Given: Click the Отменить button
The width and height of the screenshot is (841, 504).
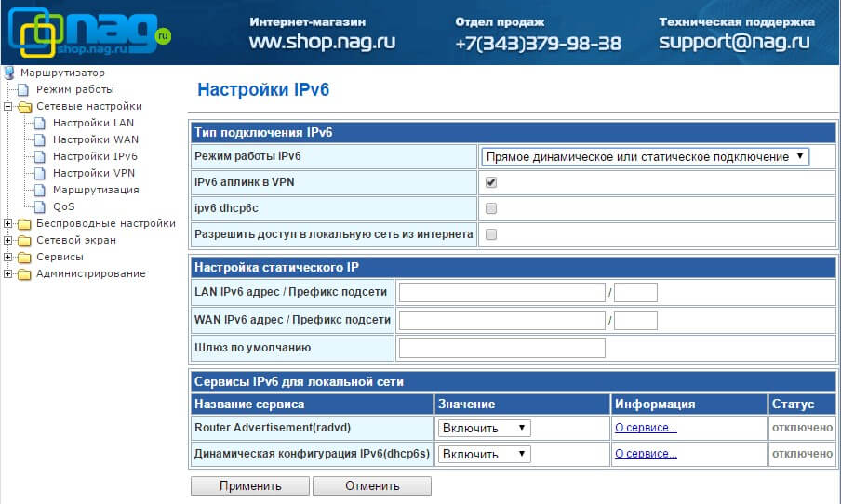Looking at the screenshot, I should (372, 485).
